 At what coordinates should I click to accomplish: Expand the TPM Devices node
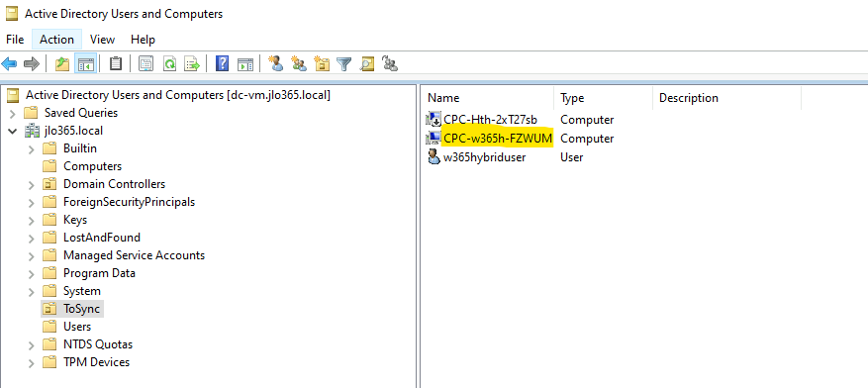point(32,362)
